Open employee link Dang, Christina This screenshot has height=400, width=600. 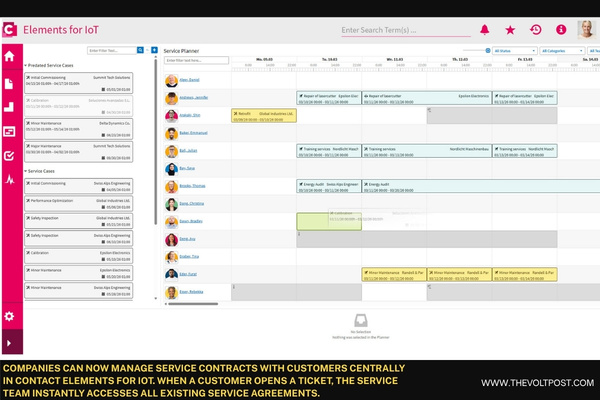(191, 203)
